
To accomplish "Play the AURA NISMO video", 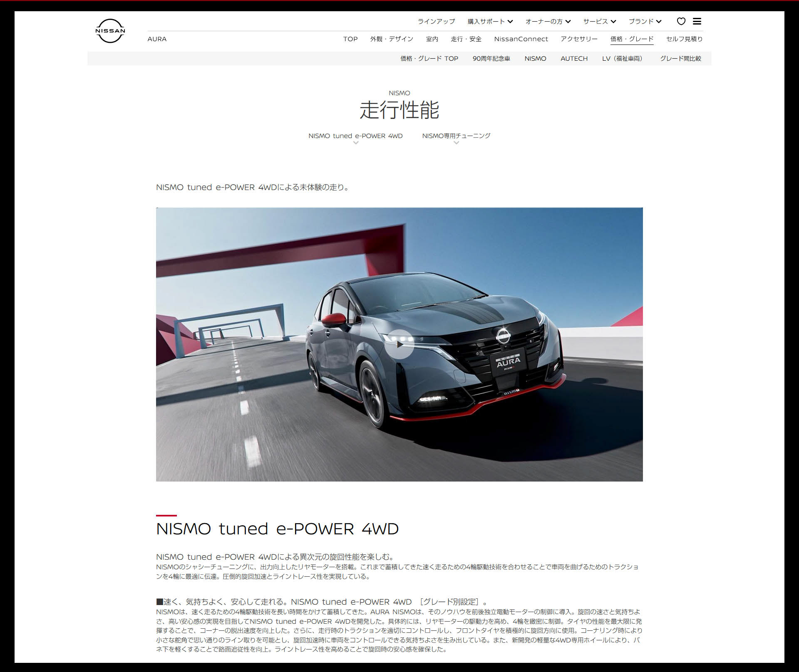I will 399,344.
